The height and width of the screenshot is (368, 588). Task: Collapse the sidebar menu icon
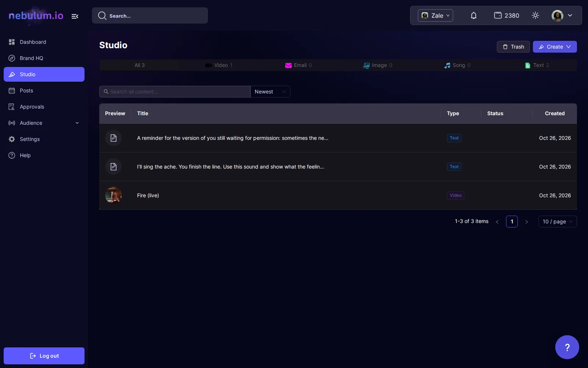click(x=75, y=16)
